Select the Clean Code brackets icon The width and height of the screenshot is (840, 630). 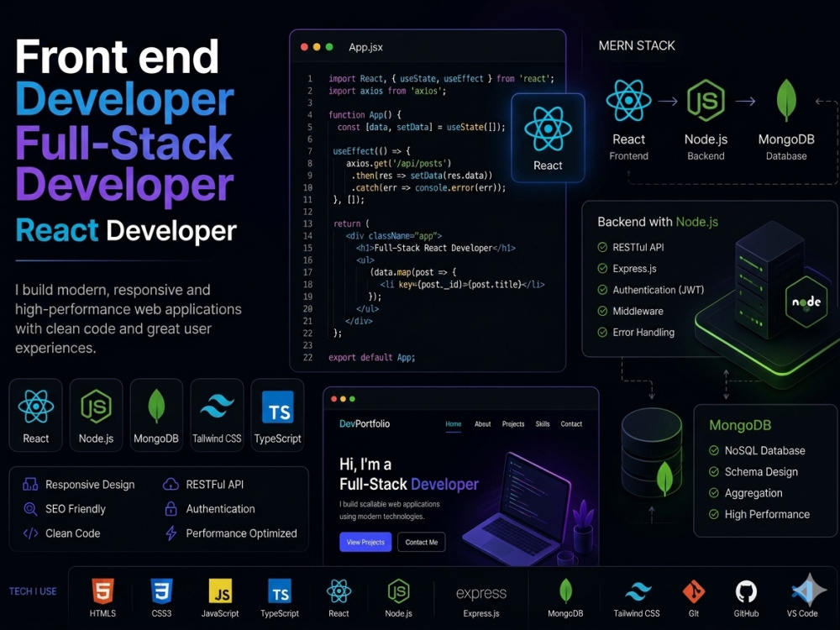pyautogui.click(x=30, y=533)
